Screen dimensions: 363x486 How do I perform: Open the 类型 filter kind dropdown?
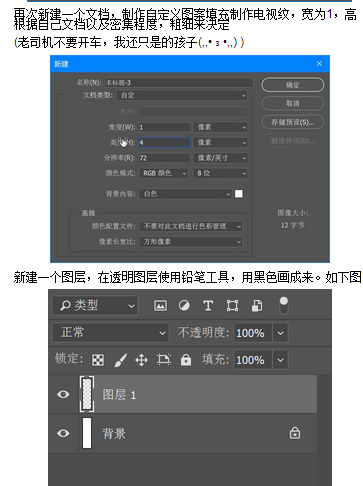click(95, 305)
